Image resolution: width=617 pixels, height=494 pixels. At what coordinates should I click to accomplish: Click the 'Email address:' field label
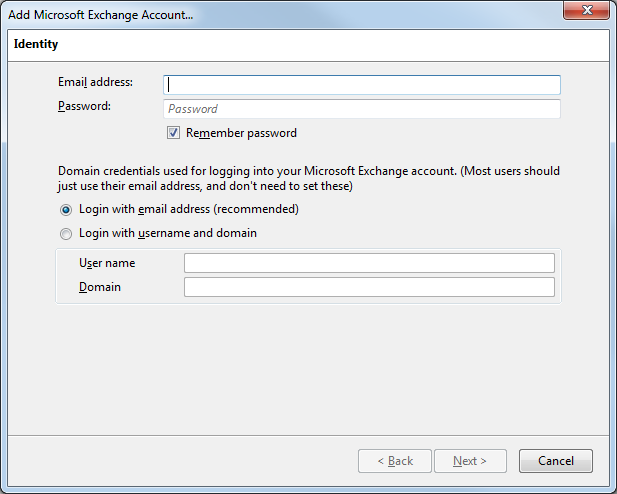tap(95, 82)
